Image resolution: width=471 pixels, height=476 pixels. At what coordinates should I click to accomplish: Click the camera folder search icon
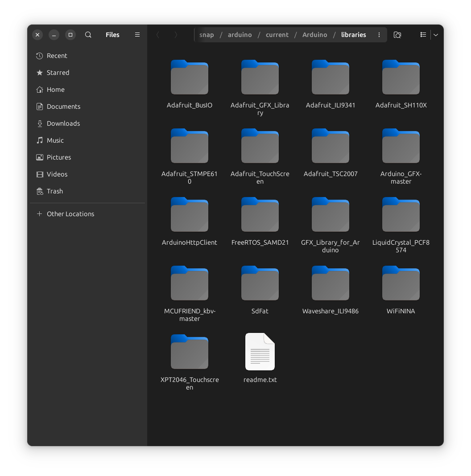[397, 35]
